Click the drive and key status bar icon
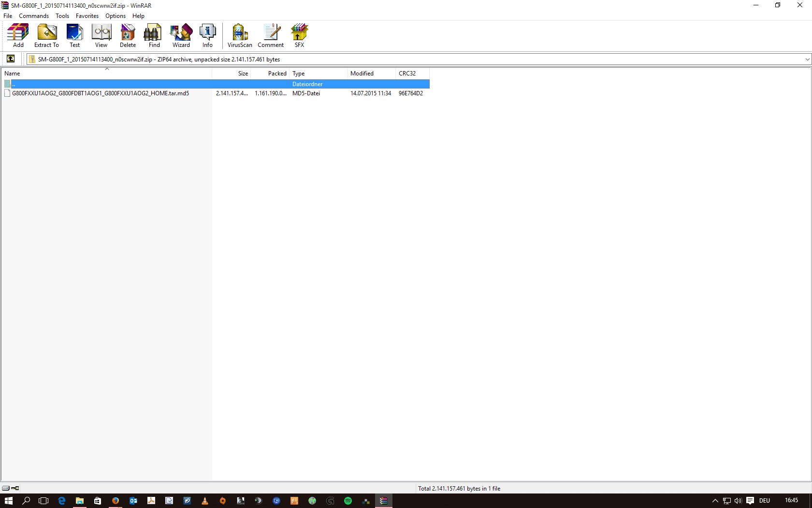 pos(11,488)
